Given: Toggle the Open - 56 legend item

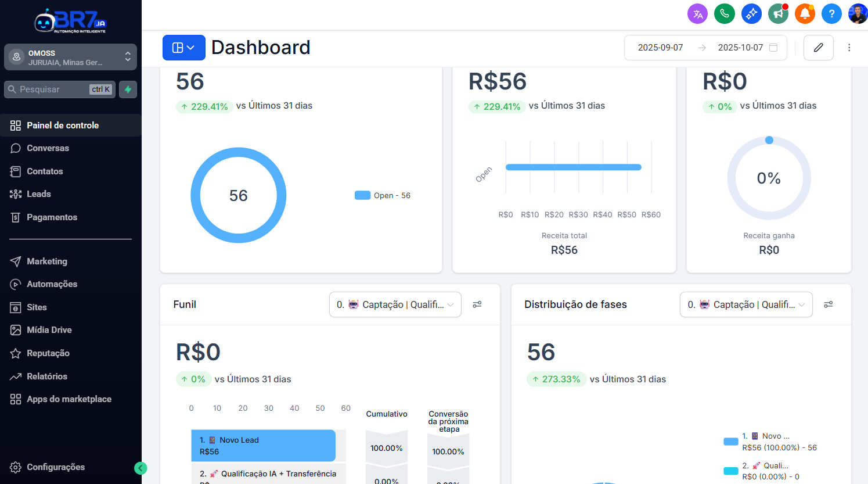Looking at the screenshot, I should click(x=383, y=196).
